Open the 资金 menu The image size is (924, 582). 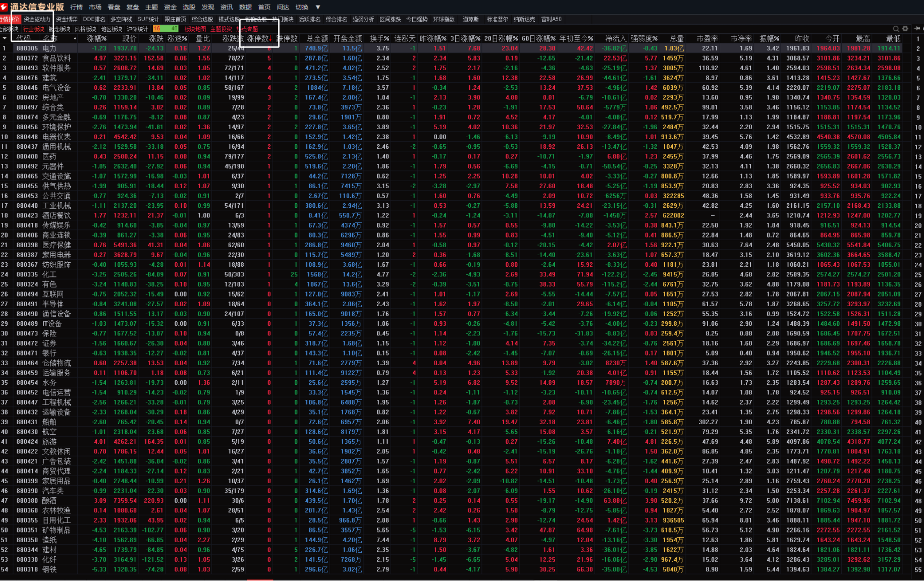click(x=171, y=7)
